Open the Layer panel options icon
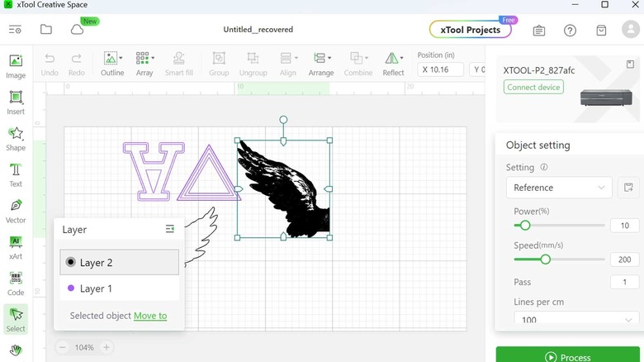 click(x=169, y=229)
